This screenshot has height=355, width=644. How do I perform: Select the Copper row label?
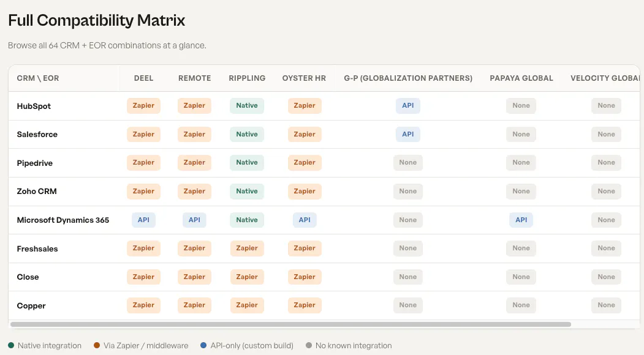tap(31, 306)
